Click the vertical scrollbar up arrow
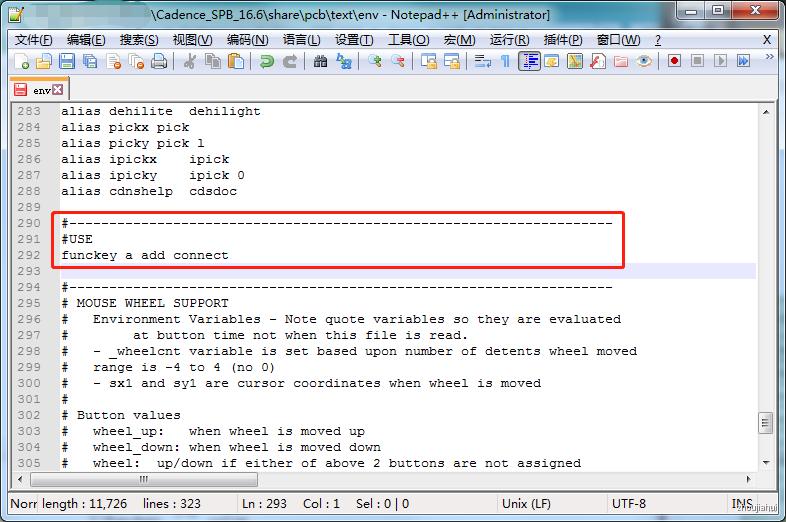The height and width of the screenshot is (522, 786). [765, 112]
